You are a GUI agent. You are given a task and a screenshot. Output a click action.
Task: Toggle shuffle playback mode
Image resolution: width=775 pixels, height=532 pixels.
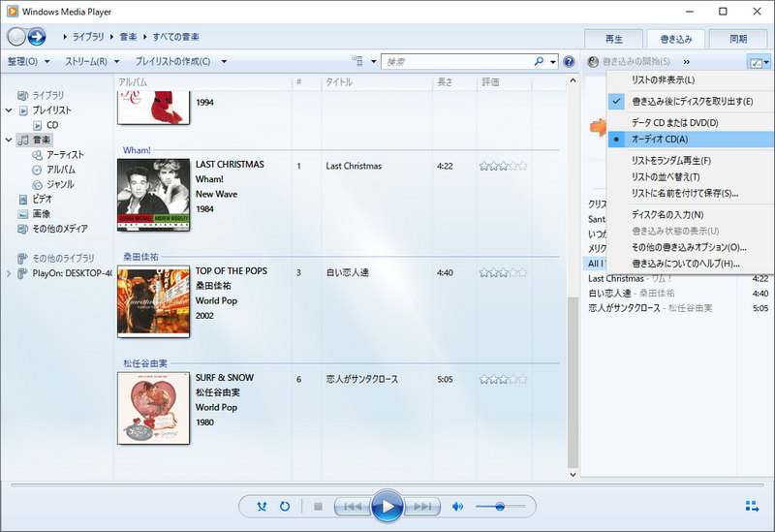[262, 506]
